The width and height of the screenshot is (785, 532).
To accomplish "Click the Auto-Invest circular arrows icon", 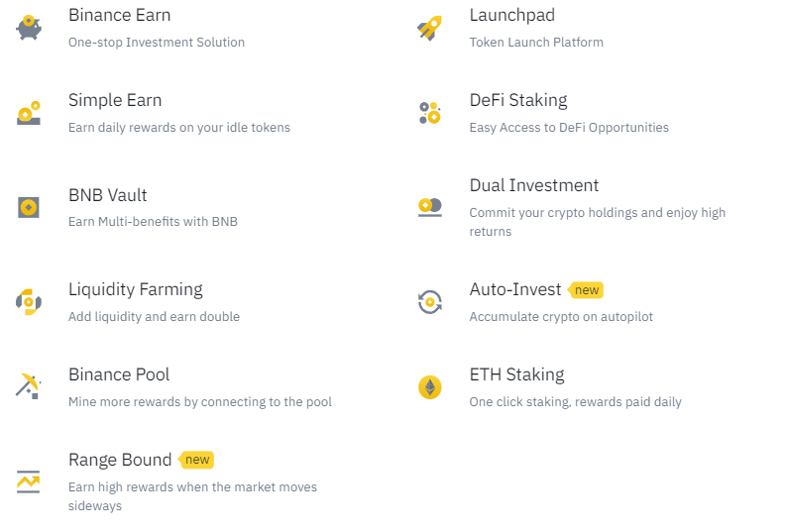I will click(x=429, y=302).
